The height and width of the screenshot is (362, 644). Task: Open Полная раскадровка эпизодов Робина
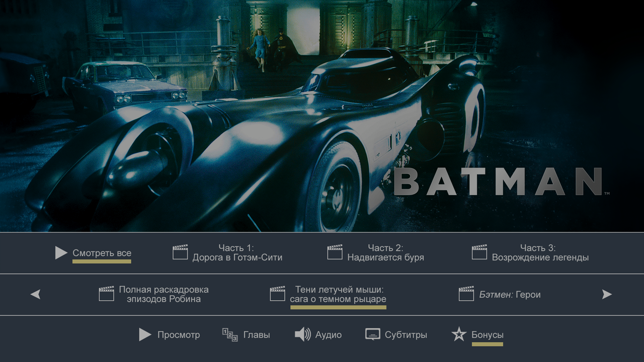[x=164, y=294]
